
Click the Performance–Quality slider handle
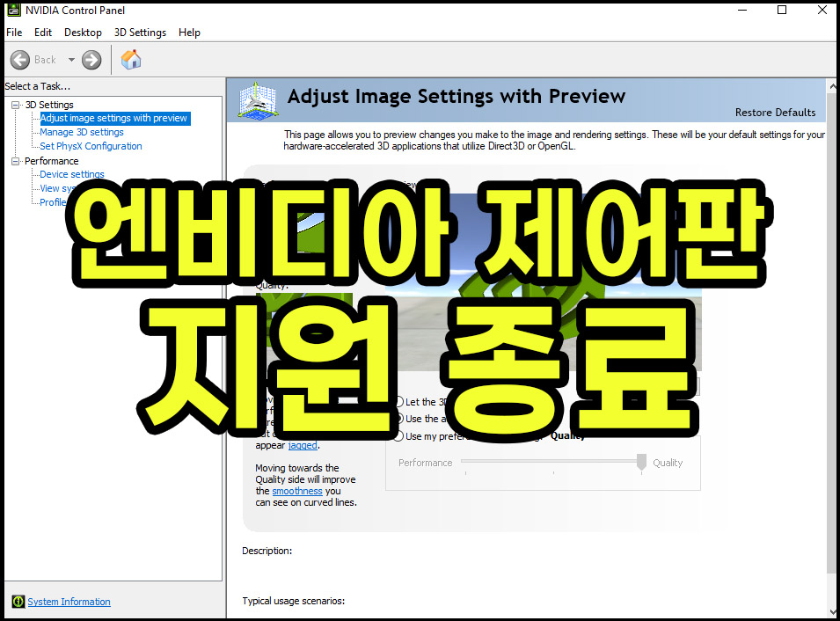(x=641, y=462)
